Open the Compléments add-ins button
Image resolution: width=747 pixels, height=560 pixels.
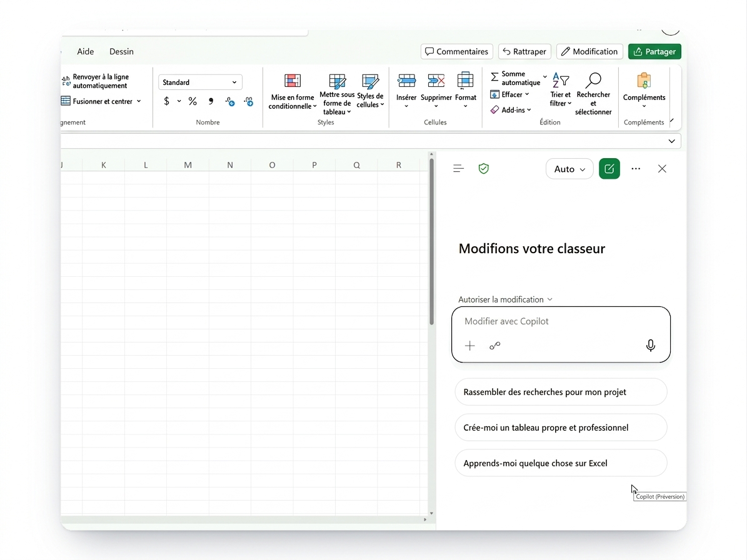pos(644,91)
